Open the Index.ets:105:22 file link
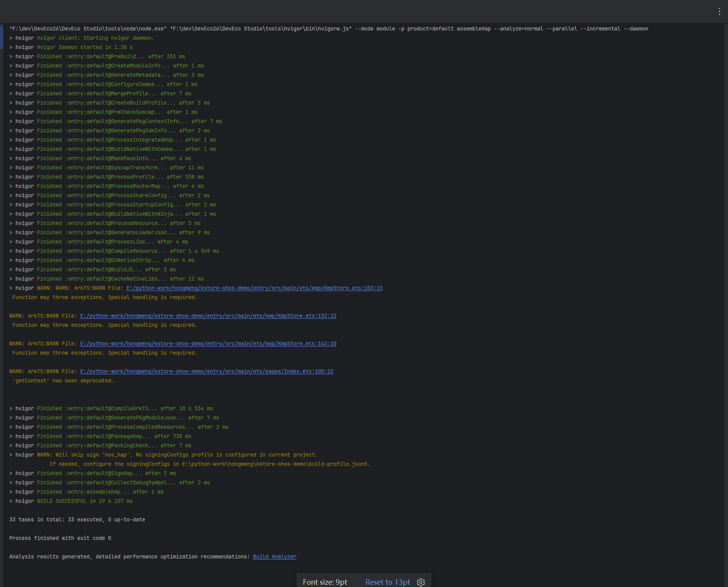 coord(207,371)
